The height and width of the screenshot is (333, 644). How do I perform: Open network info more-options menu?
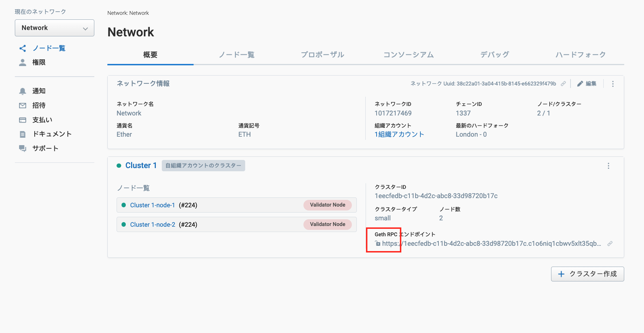click(613, 84)
